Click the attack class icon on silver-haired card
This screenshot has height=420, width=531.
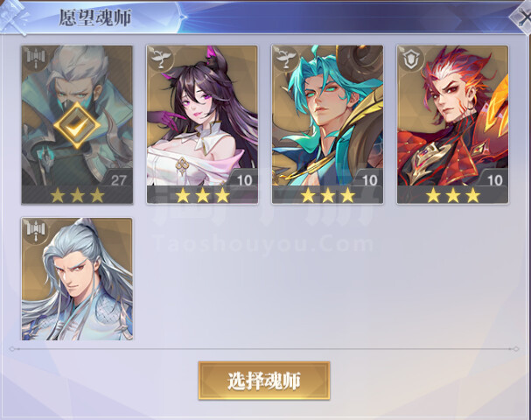point(36,231)
